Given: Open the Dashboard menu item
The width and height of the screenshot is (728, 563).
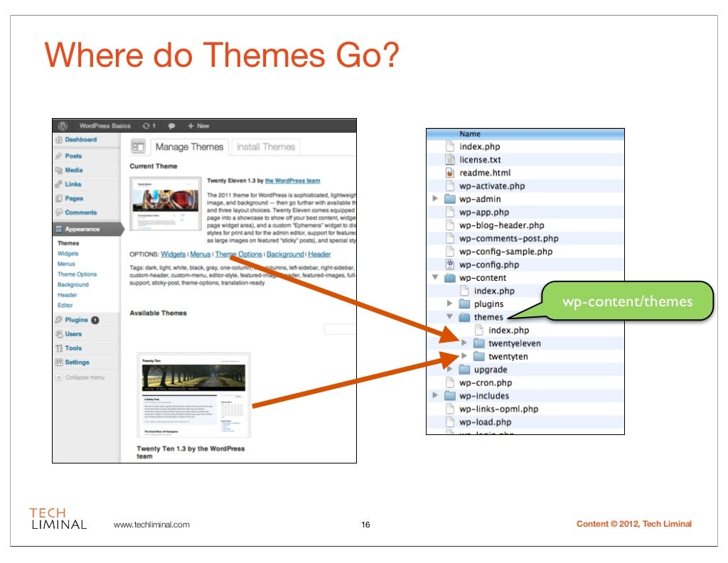Looking at the screenshot, I should (81, 139).
